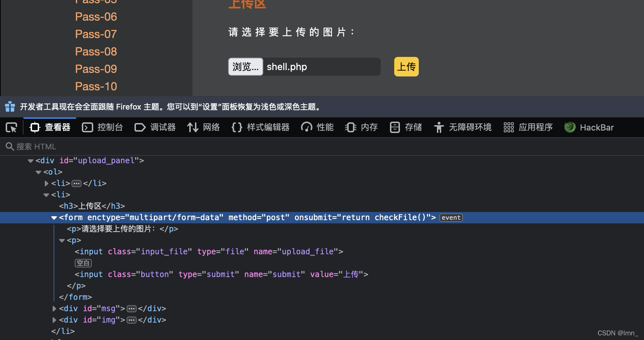The width and height of the screenshot is (644, 340).
Task: Click the ellipsis badge in first <li>
Action: coord(76,184)
